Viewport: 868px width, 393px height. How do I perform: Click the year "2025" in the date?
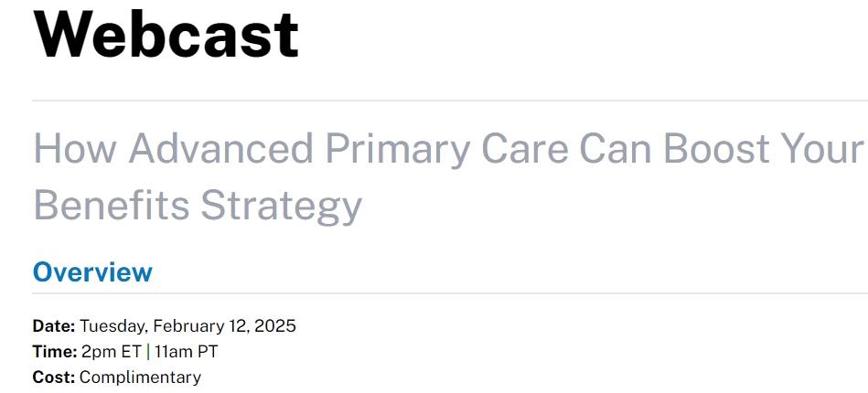coord(275,326)
